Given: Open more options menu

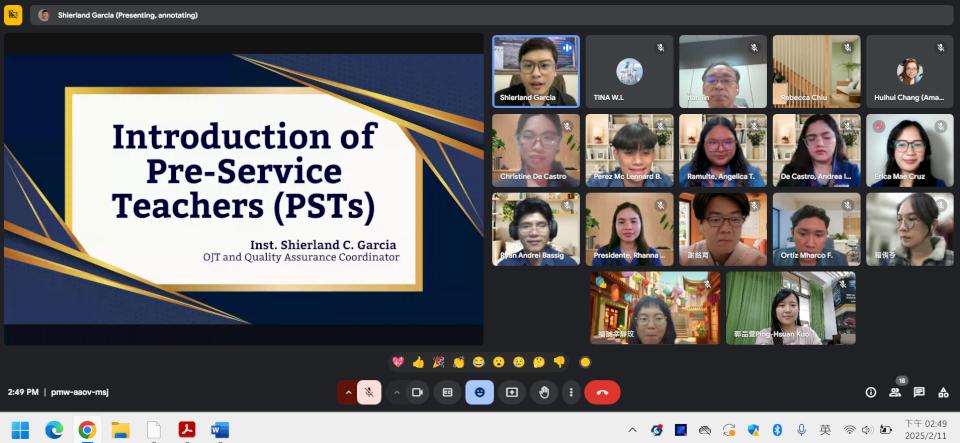Looking at the screenshot, I should click(571, 392).
